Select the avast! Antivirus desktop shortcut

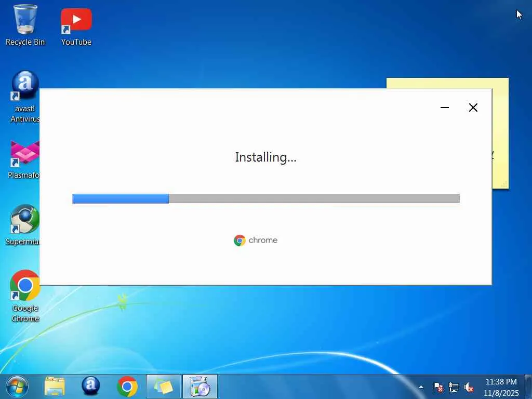(x=25, y=96)
